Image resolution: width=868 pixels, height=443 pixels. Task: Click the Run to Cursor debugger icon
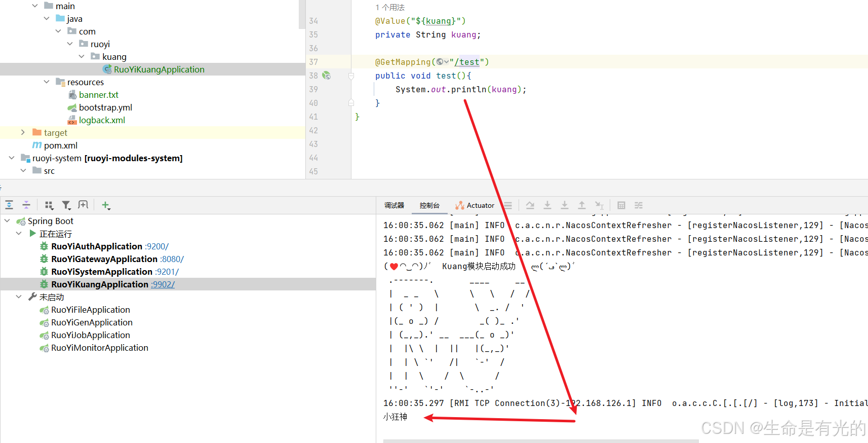coord(599,205)
